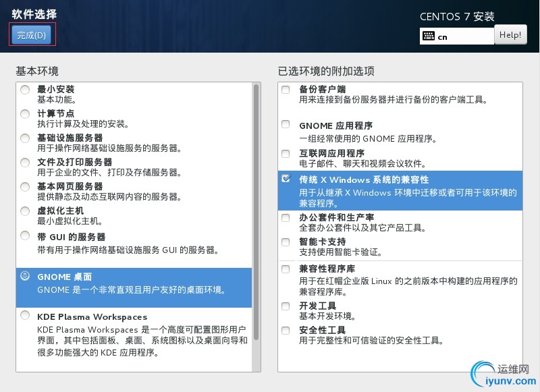This screenshot has width=540, height=392.
Task: Click the text 电子邮件、聊天和视频会议软件。
Action: coord(362,163)
